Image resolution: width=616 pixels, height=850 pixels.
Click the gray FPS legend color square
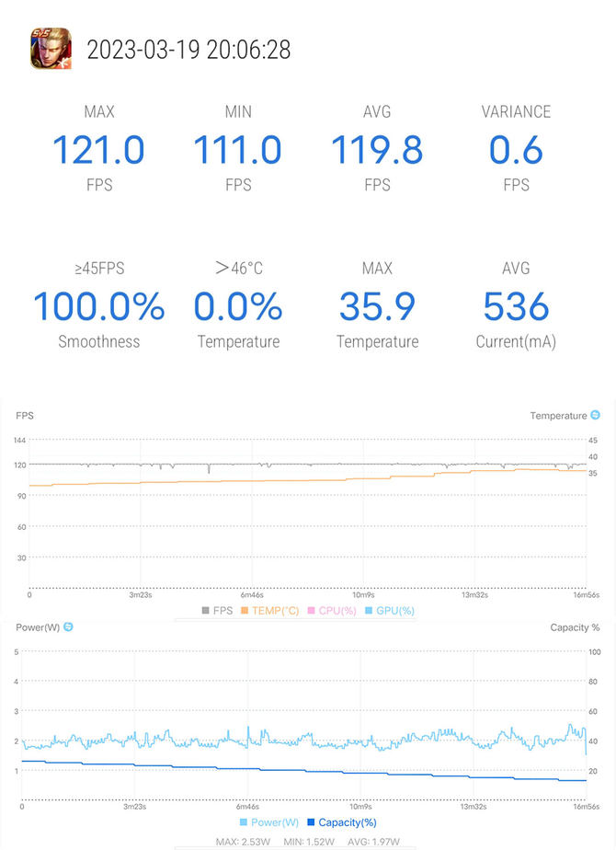(205, 610)
